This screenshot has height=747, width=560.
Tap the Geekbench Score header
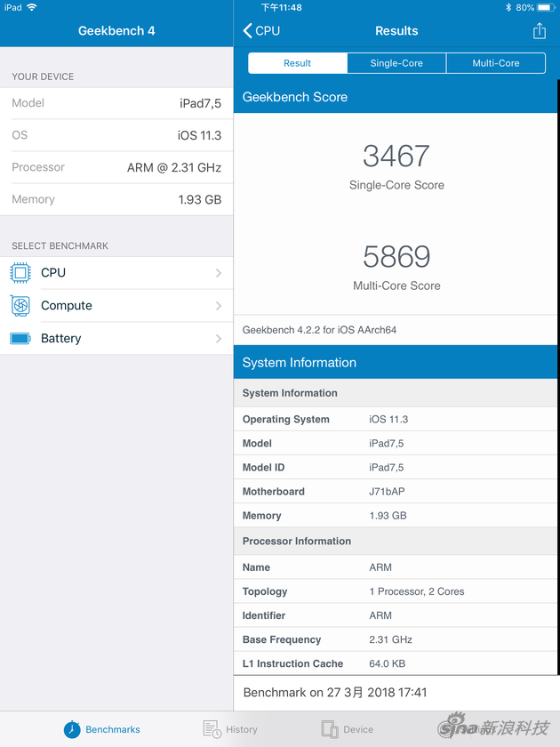tap(396, 97)
